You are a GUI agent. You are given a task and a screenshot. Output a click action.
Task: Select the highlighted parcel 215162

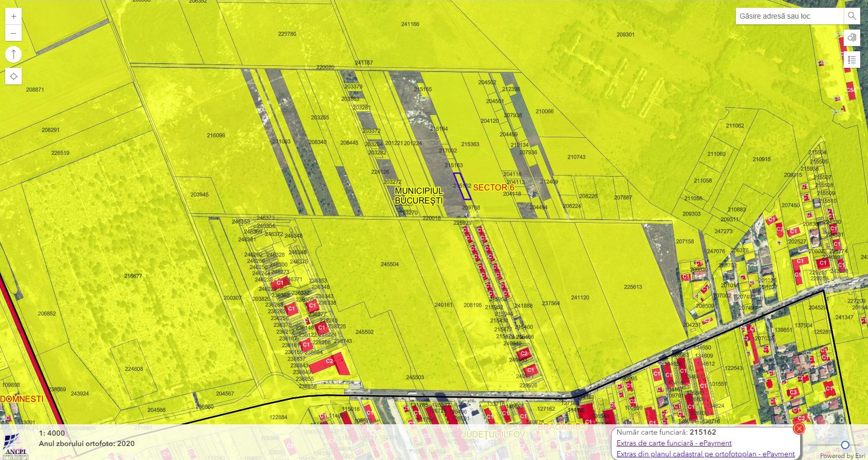(x=462, y=186)
